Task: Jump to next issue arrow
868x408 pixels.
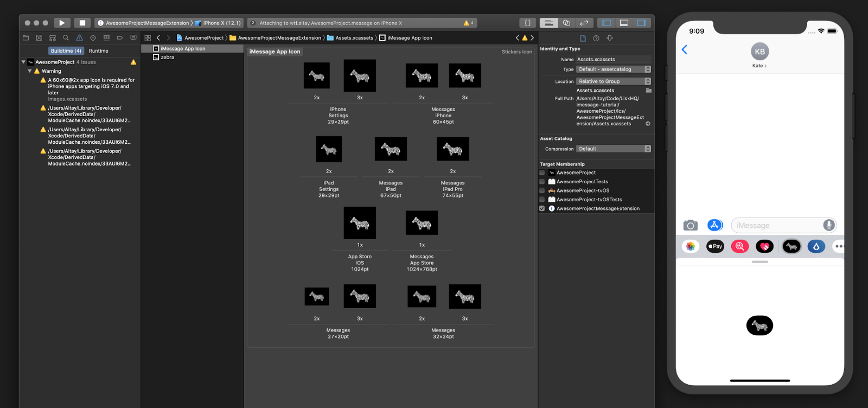Action: coord(532,38)
